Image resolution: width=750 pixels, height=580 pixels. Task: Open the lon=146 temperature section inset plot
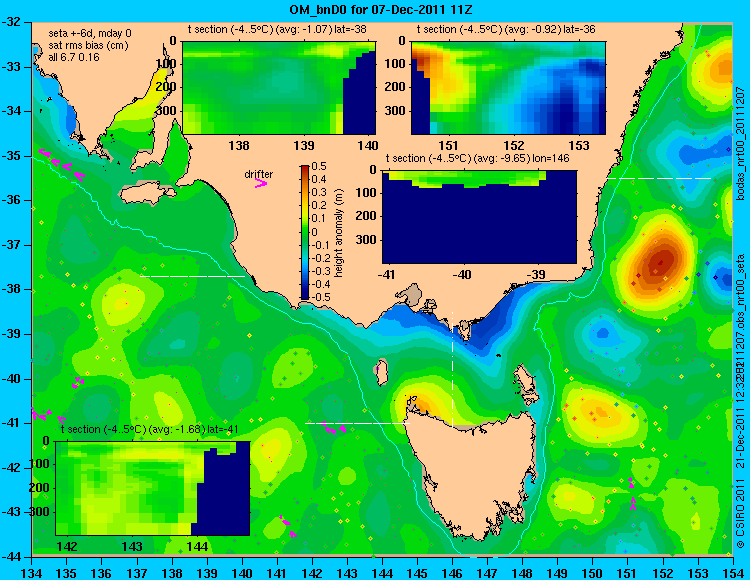tap(479, 217)
